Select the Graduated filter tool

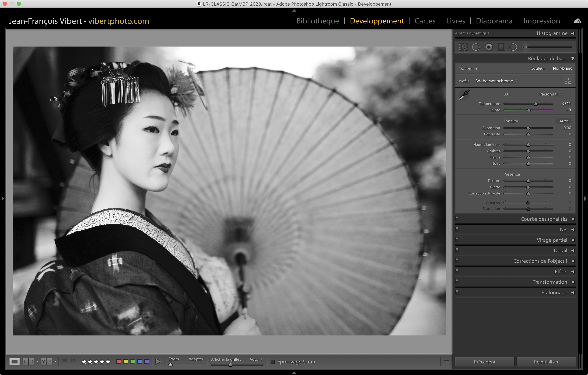[x=501, y=47]
